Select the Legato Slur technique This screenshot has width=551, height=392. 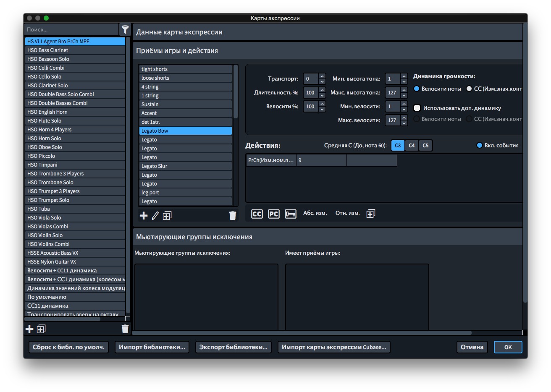186,166
